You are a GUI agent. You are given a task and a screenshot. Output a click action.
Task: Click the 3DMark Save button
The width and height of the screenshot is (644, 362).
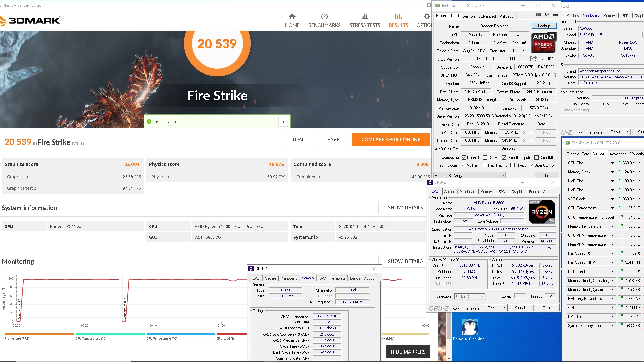click(x=333, y=140)
